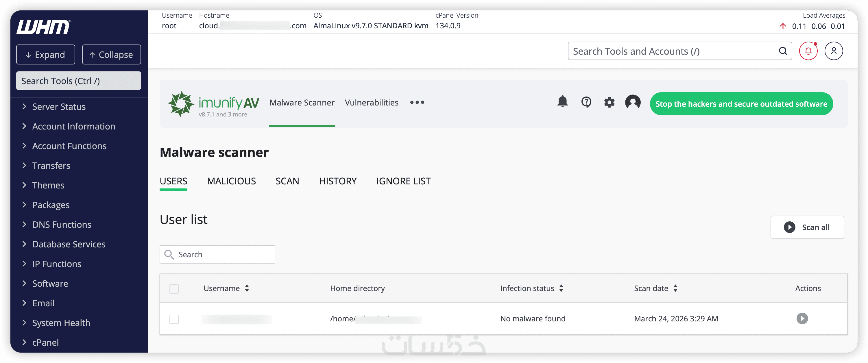Open WHM account user menu icon

[x=834, y=51]
